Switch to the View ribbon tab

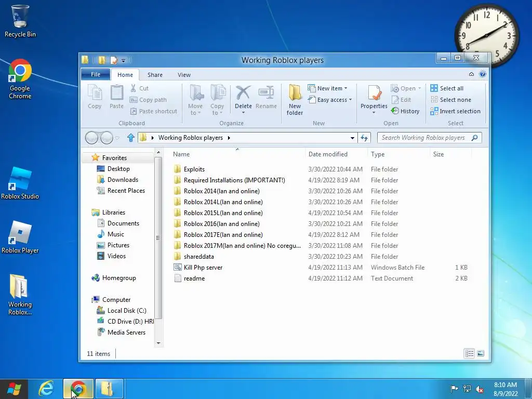[184, 75]
